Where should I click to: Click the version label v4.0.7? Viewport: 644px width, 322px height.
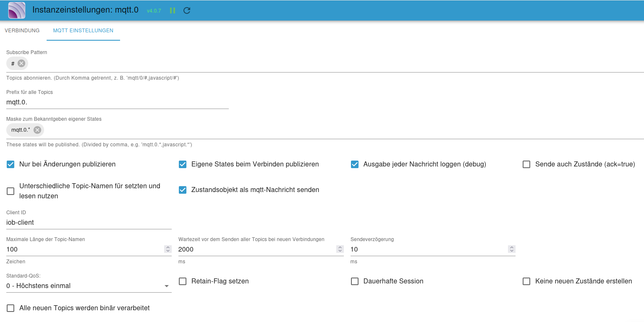tap(154, 11)
